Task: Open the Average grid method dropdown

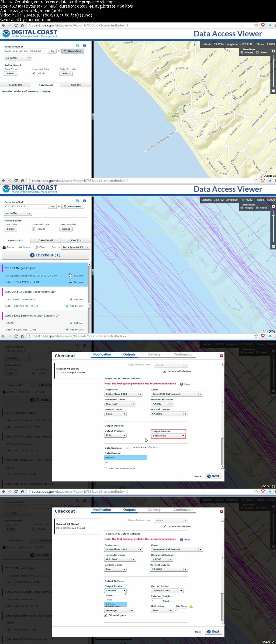Action: 119,611
